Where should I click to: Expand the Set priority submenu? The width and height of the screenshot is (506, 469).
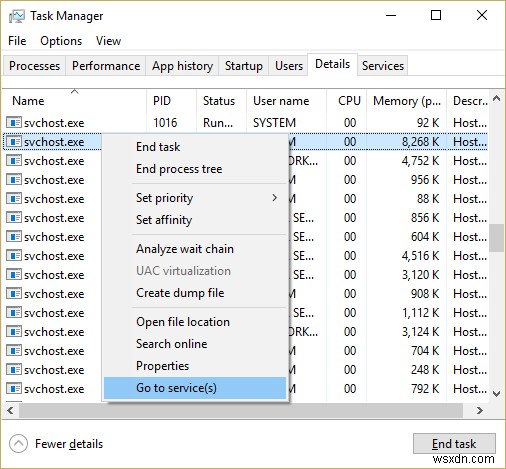pyautogui.click(x=274, y=198)
